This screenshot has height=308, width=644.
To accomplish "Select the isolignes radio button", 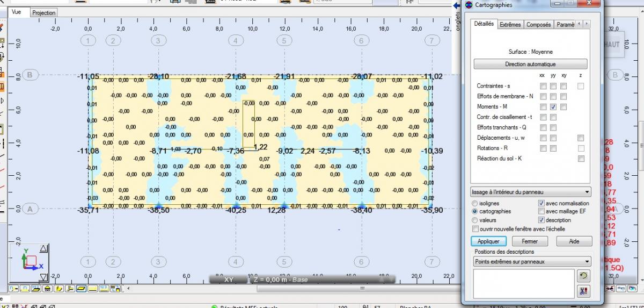I will click(475, 203).
